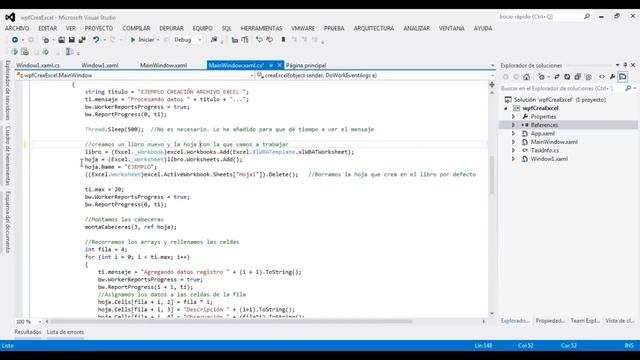Click the editor vertical scrollbar thumb

[492, 175]
